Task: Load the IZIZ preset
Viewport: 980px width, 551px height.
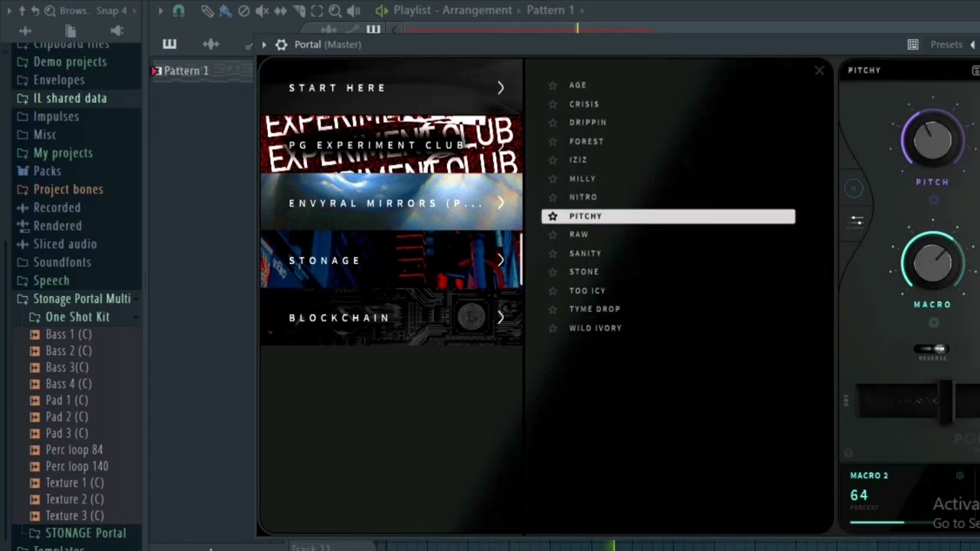Action: click(x=578, y=160)
